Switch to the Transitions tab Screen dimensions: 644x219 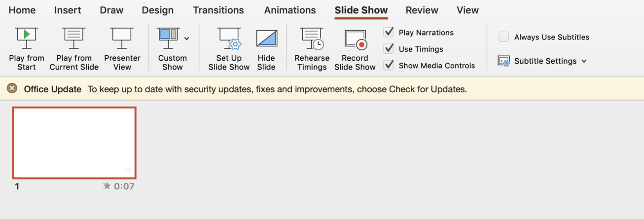[x=218, y=10]
